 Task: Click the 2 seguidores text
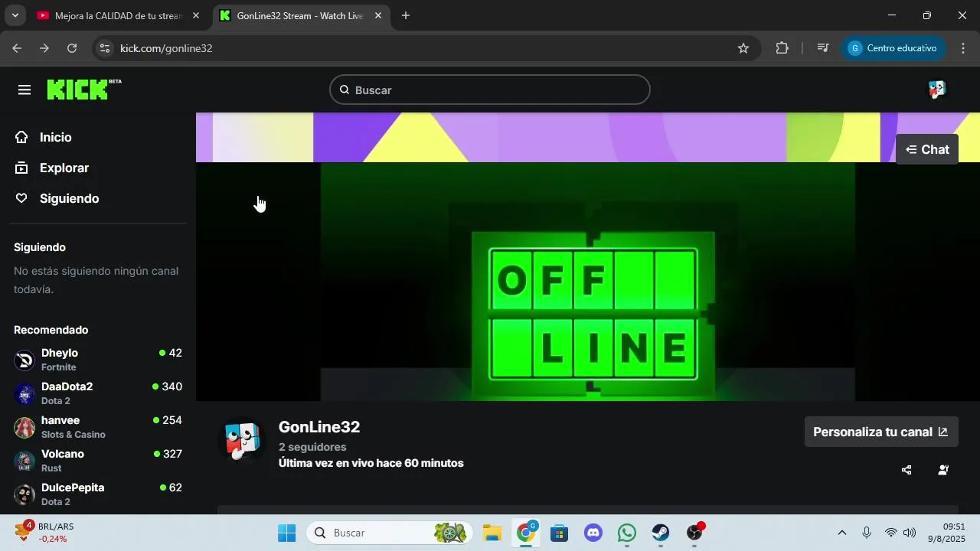[312, 447]
